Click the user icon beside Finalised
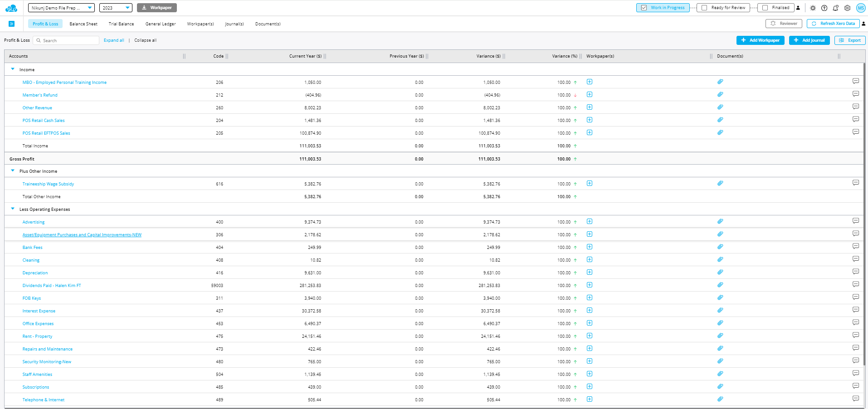The width and height of the screenshot is (868, 409). (798, 8)
